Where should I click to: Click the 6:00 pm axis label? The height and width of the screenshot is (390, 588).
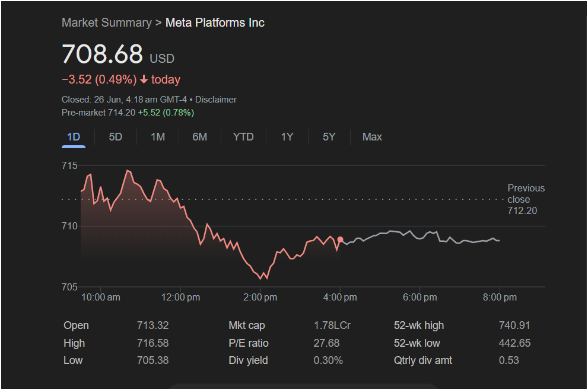tap(420, 298)
